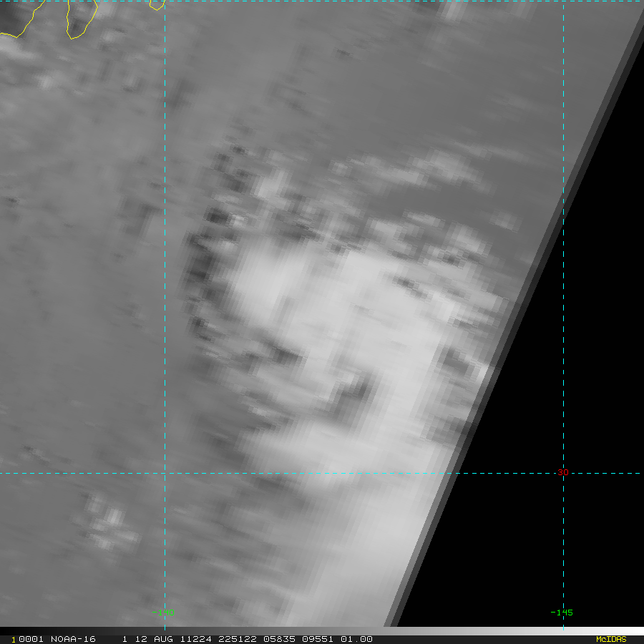This screenshot has width=644, height=644.
Task: Click intersection of -140 and 30 grid lines
Action: click(x=165, y=473)
